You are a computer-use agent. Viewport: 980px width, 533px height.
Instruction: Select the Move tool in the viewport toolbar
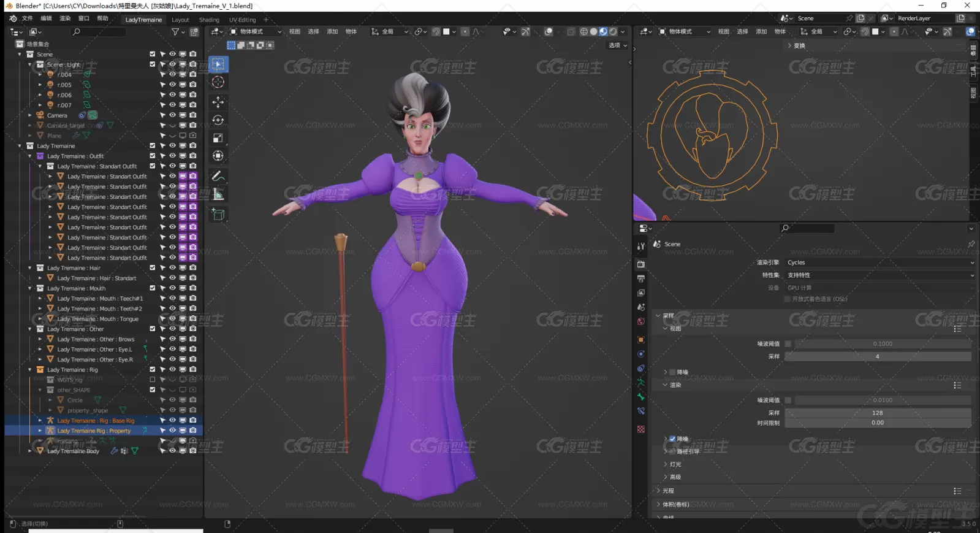pos(218,102)
